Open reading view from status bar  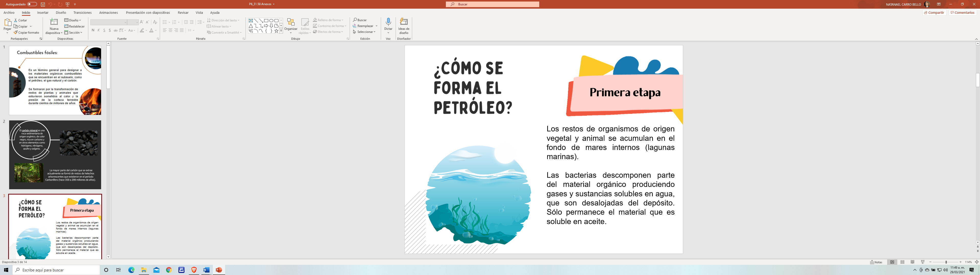coord(912,262)
